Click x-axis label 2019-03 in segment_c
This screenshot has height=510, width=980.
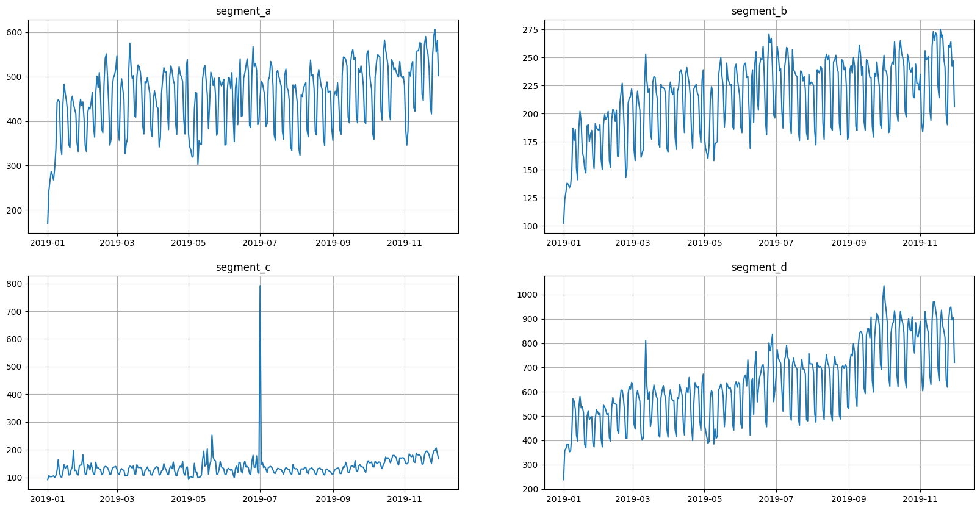[x=118, y=499]
